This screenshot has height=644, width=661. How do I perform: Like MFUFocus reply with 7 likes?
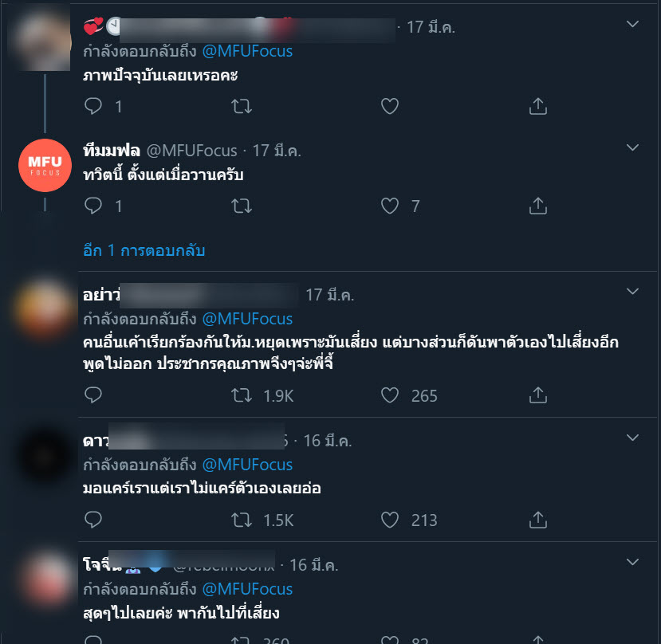coord(390,206)
